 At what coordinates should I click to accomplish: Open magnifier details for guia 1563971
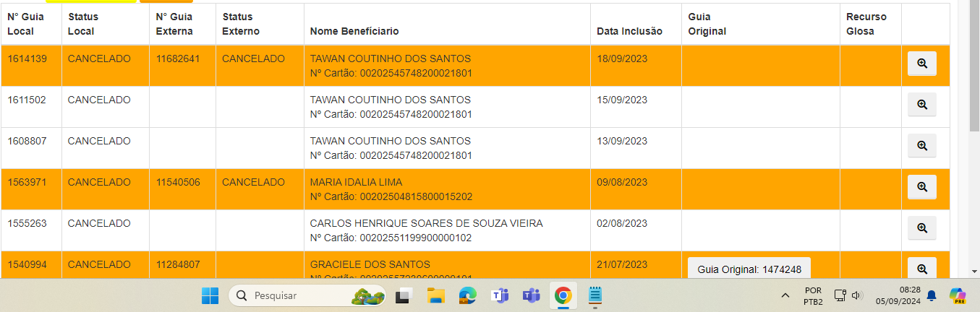tap(922, 187)
